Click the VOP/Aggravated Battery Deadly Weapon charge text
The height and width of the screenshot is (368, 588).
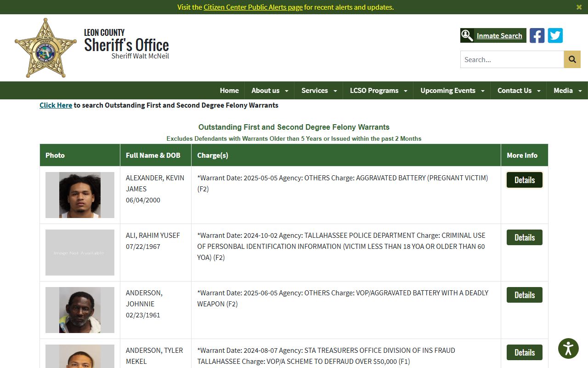tap(343, 298)
